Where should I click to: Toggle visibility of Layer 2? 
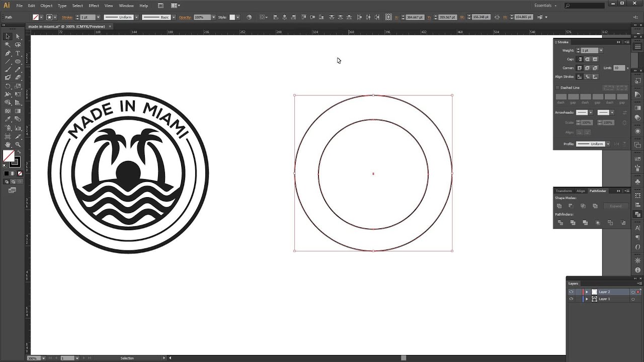(571, 292)
